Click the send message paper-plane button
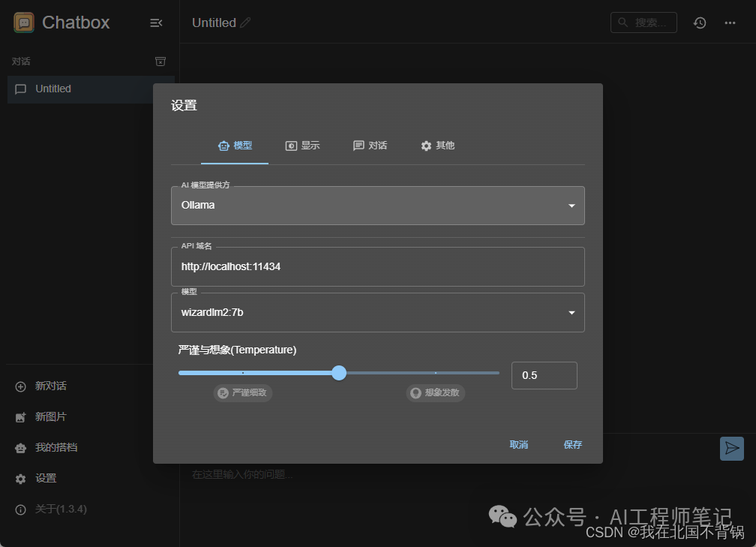Screen dimensions: 756x547 tap(732, 448)
